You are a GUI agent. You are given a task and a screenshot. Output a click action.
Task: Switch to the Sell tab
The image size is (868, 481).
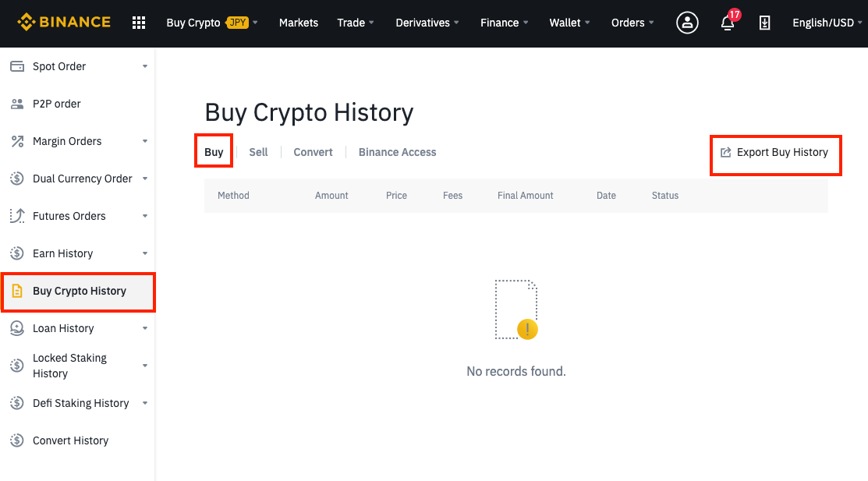click(258, 152)
